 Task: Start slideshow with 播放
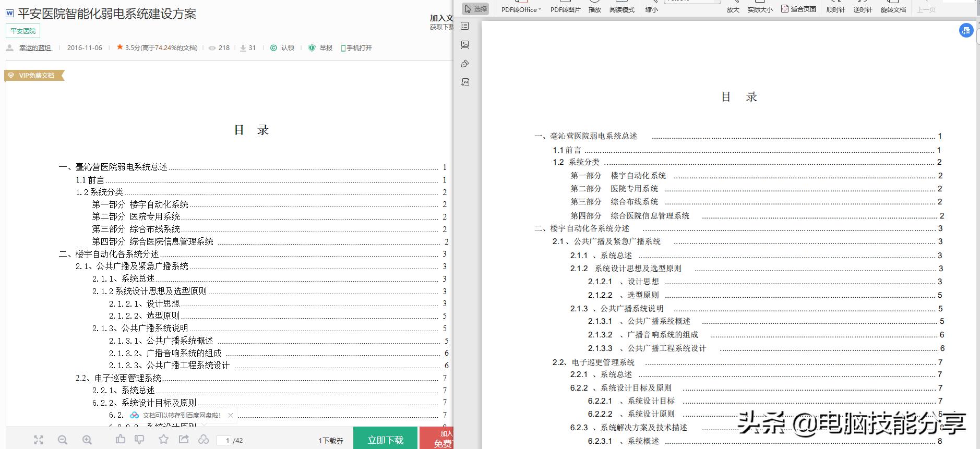point(595,9)
